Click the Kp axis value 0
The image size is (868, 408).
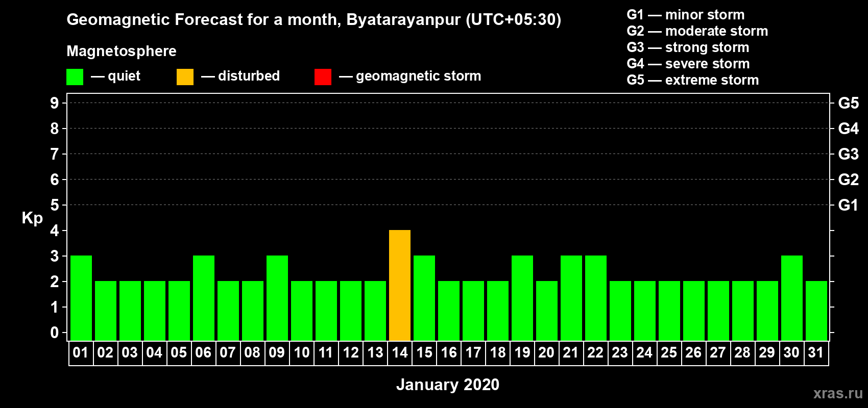[x=55, y=333]
